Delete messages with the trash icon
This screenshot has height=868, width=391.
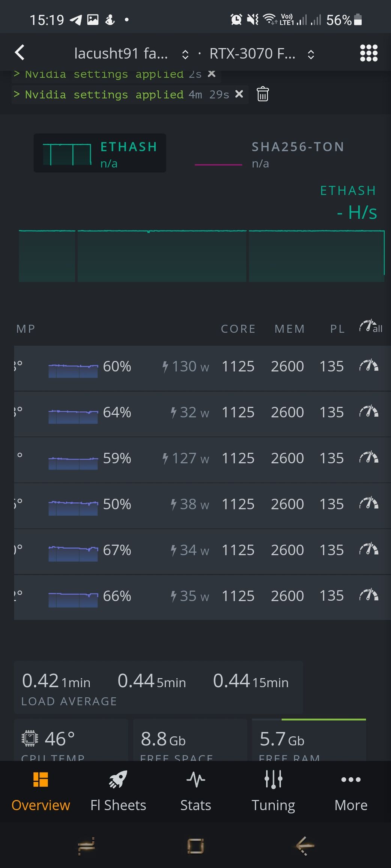click(x=263, y=94)
